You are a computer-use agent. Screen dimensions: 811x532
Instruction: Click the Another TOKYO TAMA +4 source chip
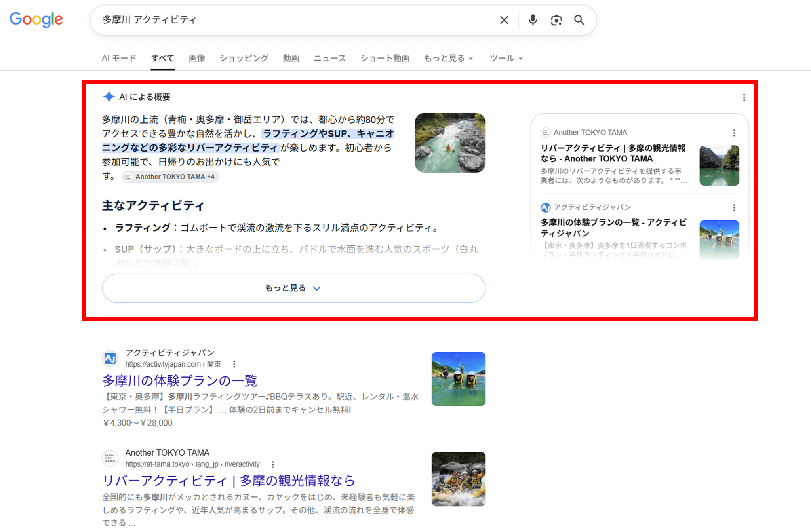pyautogui.click(x=171, y=177)
